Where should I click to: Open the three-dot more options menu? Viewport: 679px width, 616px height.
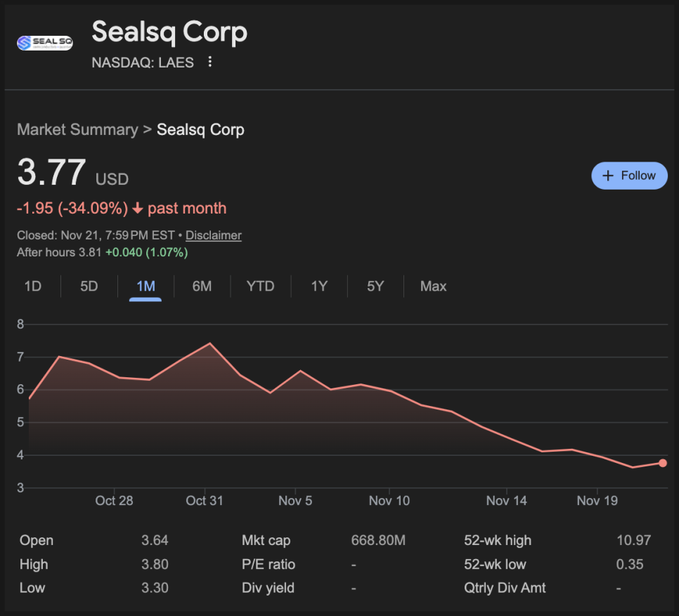pos(209,63)
